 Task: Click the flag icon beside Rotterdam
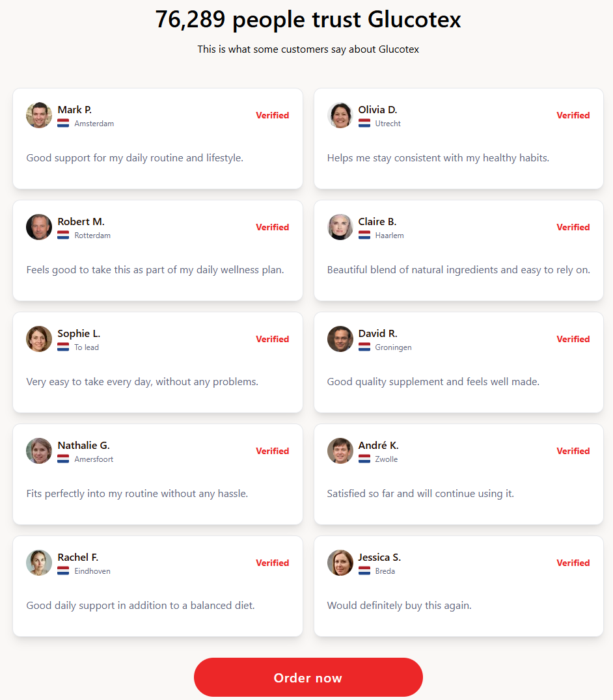click(x=63, y=236)
